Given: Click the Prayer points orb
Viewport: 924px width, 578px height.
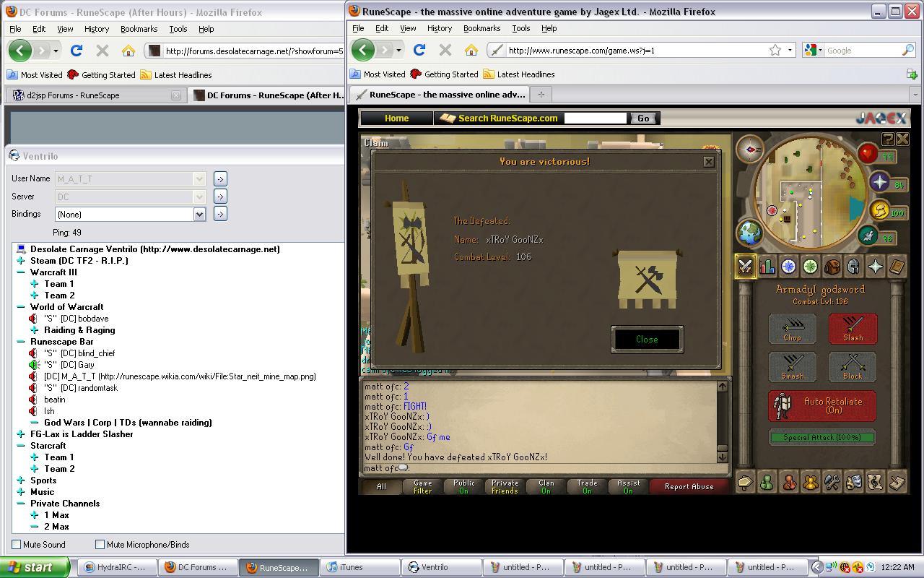Looking at the screenshot, I should [x=879, y=182].
